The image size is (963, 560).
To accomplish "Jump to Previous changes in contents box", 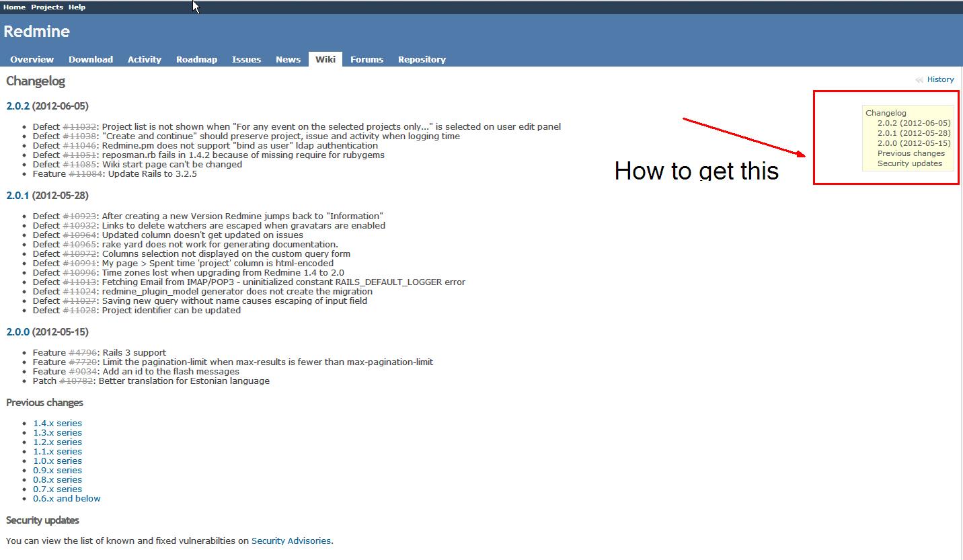I will 911,153.
